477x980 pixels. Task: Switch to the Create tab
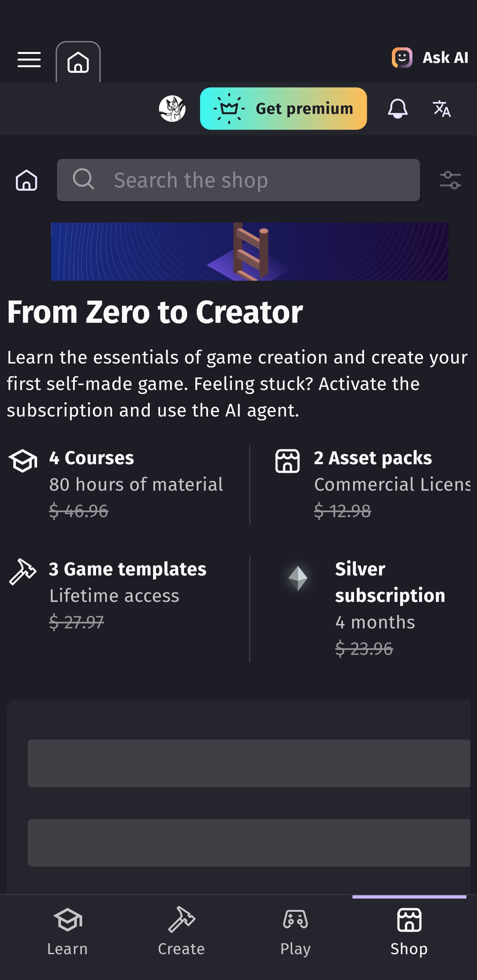[181, 932]
